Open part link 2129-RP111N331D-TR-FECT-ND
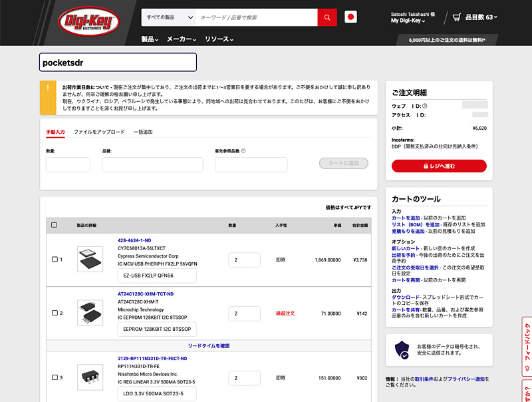Viewport: 532px width, 402px height. 152,359
